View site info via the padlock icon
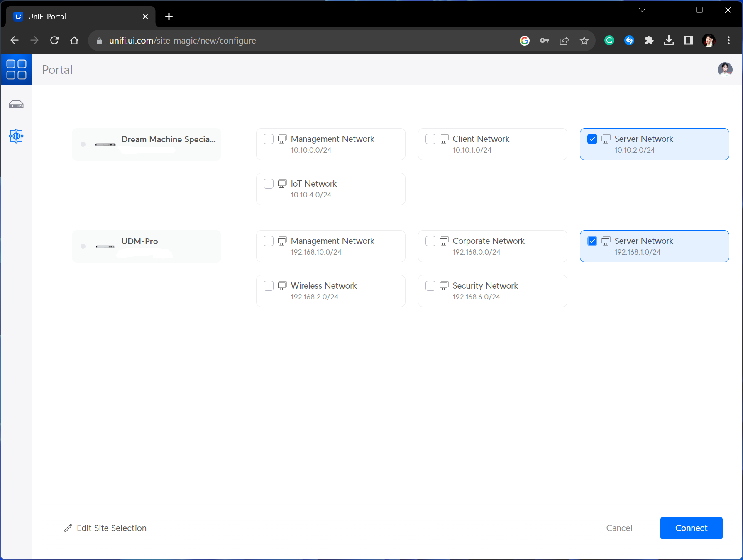Image resolution: width=743 pixels, height=560 pixels. 99,41
